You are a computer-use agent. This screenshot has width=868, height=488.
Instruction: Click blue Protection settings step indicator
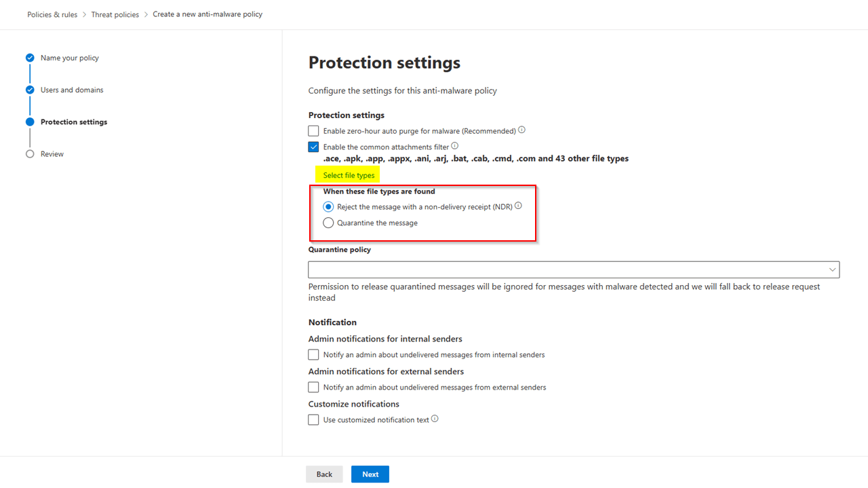[30, 121]
